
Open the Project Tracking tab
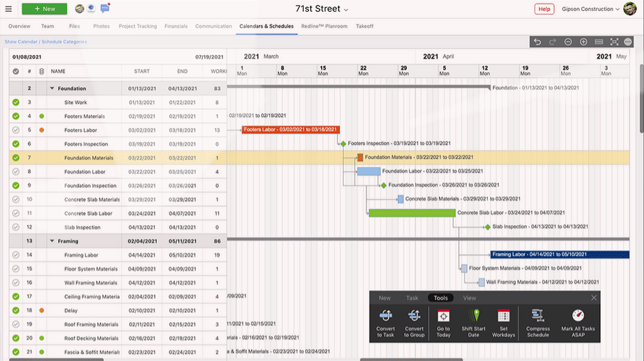(137, 26)
